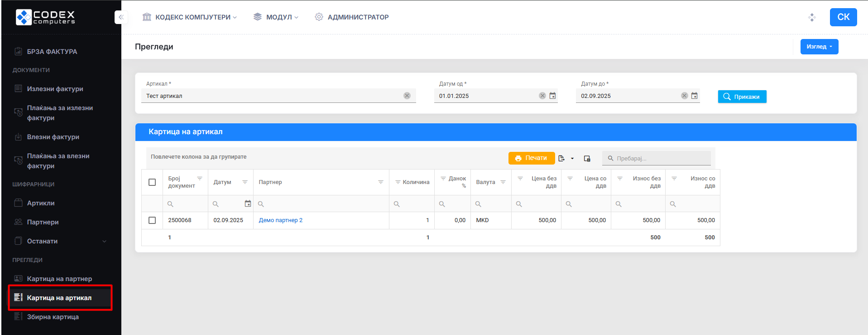Image resolution: width=868 pixels, height=335 pixels.
Task: Click the column chooser icon in the grid toolbar
Action: coord(587,158)
